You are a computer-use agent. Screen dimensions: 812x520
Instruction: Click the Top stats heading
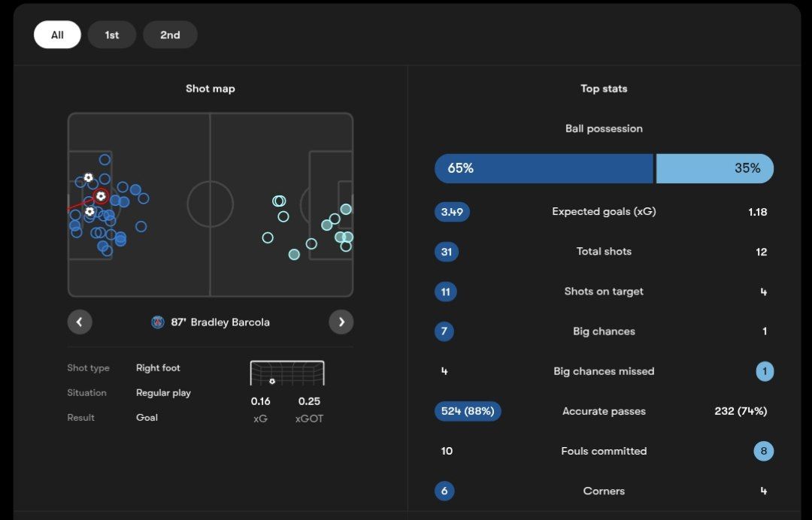[604, 89]
